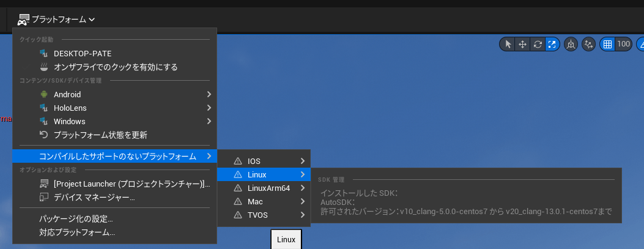Click the HoloLens platform icon
Image resolution: width=644 pixels, height=249 pixels.
click(x=44, y=108)
